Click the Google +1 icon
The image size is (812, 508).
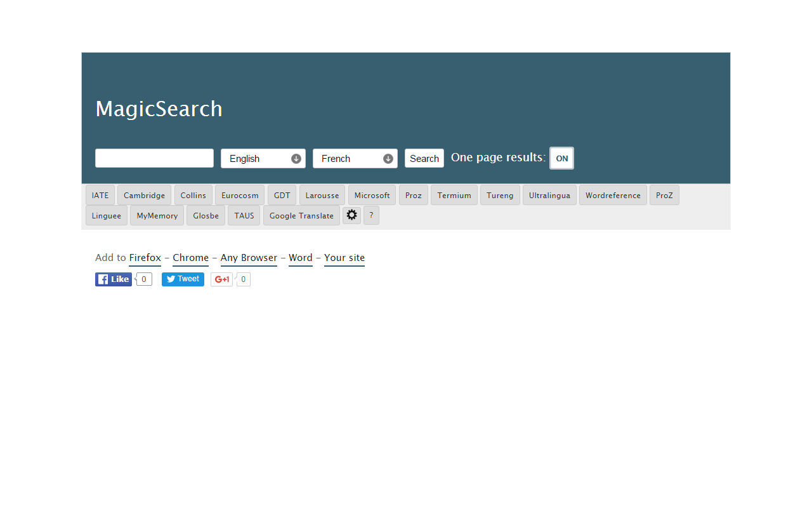(x=221, y=279)
